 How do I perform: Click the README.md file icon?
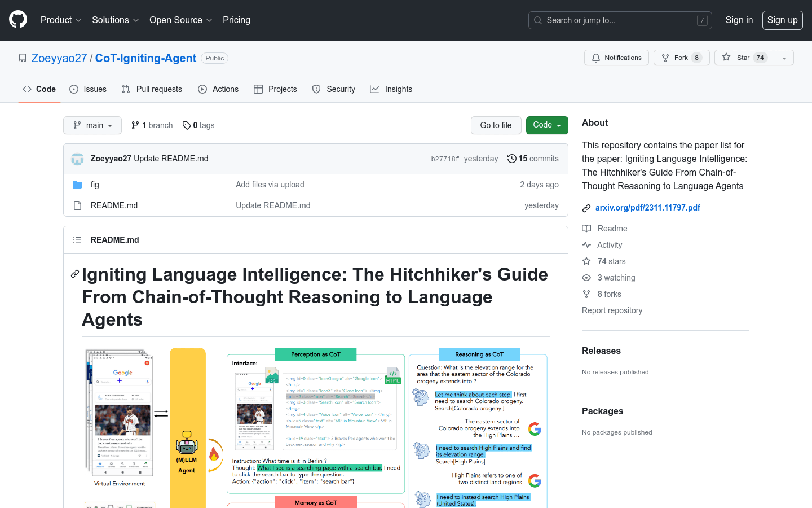pos(77,205)
